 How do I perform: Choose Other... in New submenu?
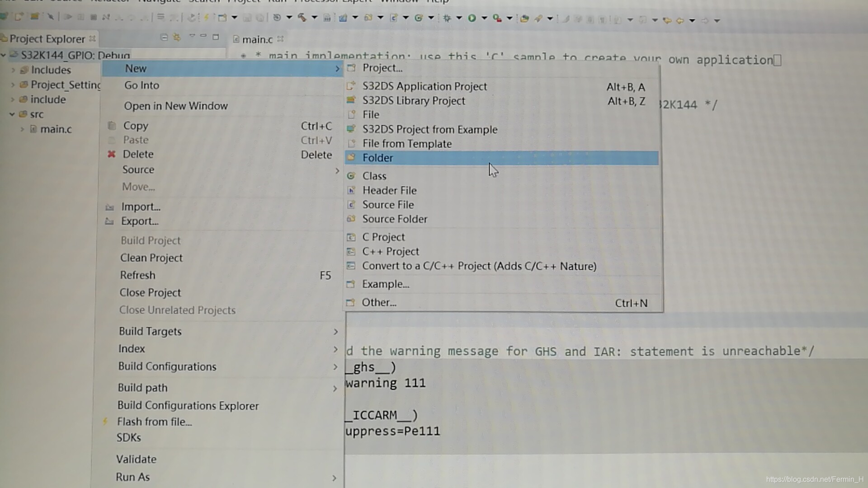pos(501,302)
